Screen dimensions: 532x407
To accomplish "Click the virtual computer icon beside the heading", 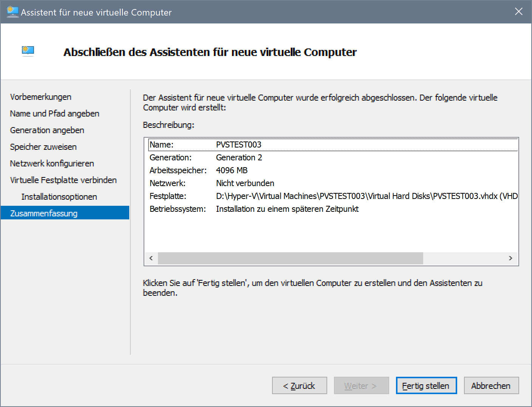I will pyautogui.click(x=28, y=51).
